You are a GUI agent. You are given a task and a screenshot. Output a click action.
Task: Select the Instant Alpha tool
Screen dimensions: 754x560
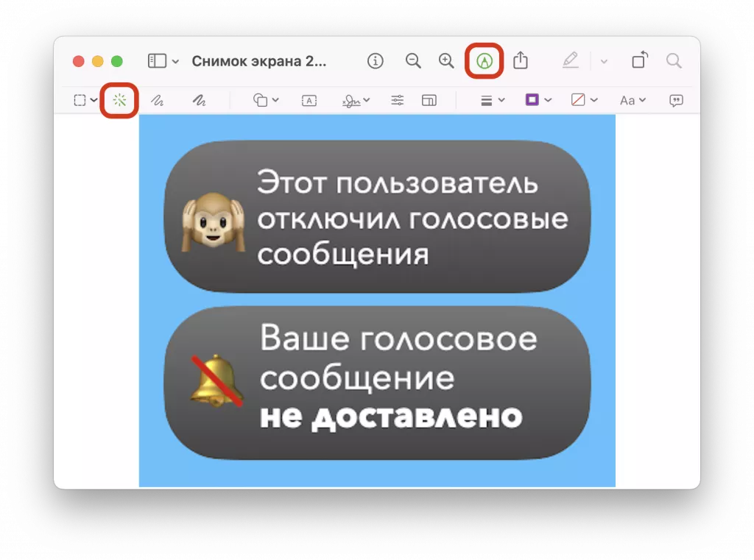coord(118,100)
